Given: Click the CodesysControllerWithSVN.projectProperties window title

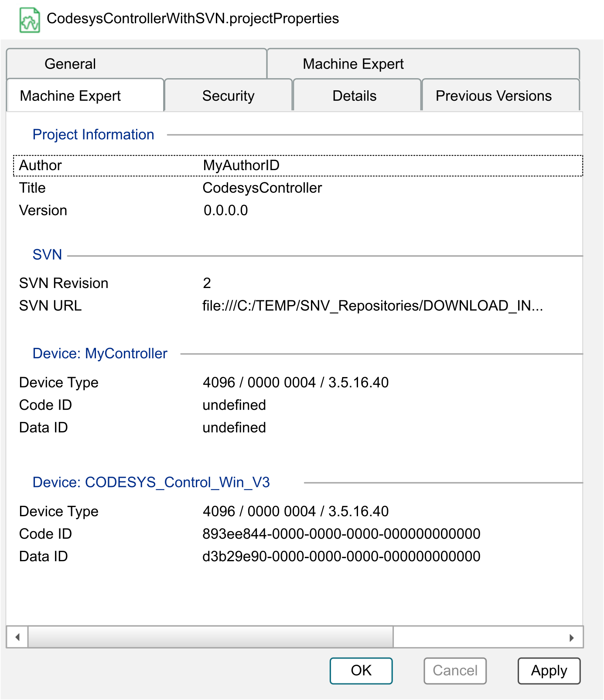Looking at the screenshot, I should [193, 19].
